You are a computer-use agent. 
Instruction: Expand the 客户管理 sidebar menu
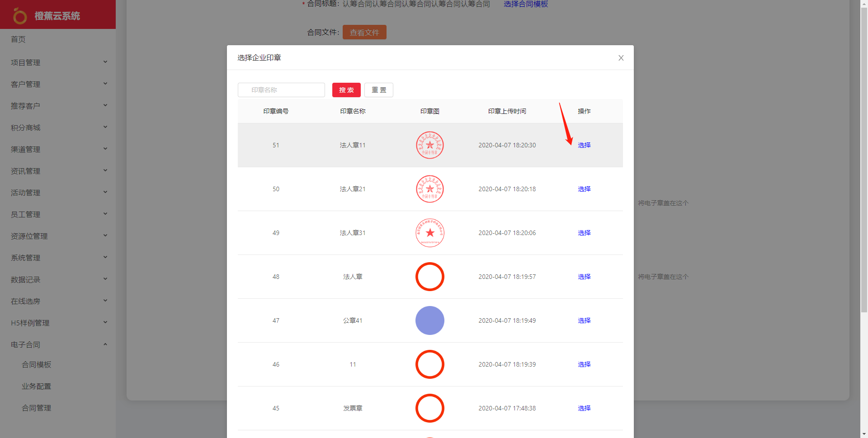pyautogui.click(x=58, y=84)
